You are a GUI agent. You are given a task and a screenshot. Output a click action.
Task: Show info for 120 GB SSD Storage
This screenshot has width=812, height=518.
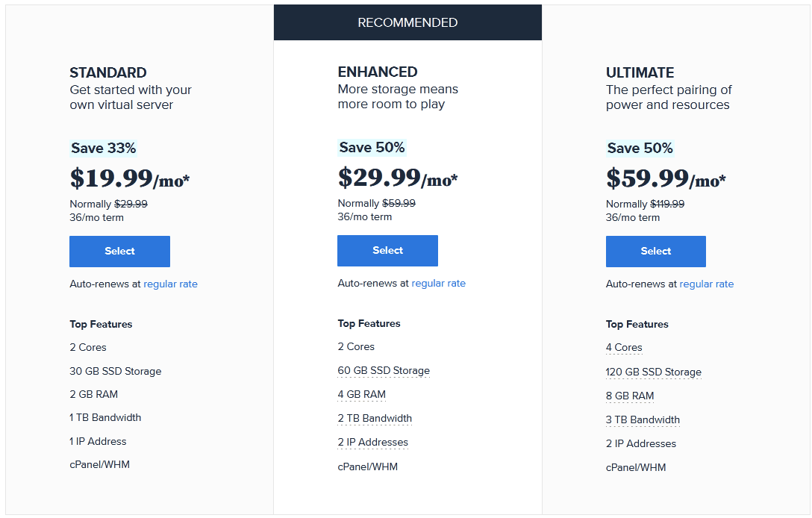[653, 372]
